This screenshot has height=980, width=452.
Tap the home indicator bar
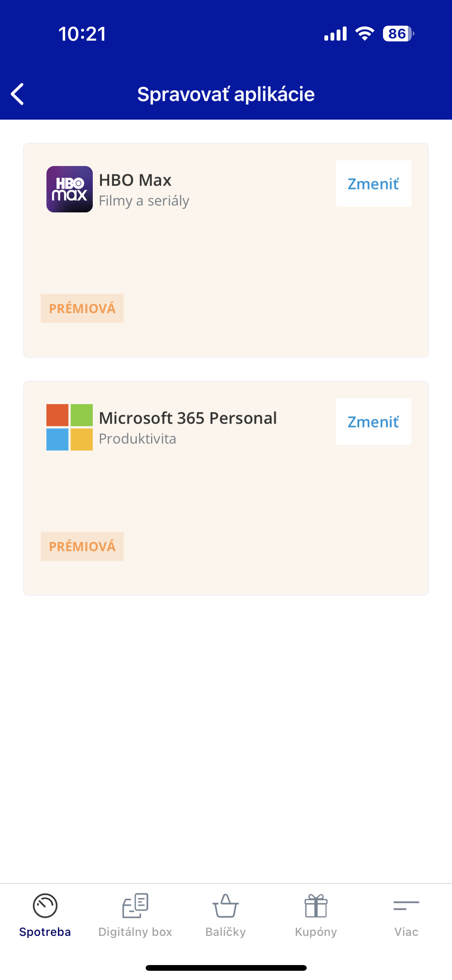click(226, 968)
